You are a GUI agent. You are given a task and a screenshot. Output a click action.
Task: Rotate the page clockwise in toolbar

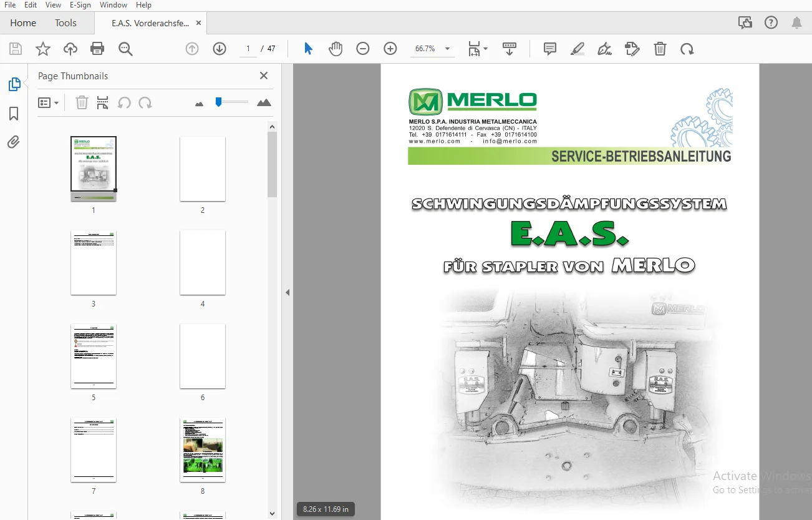(x=687, y=49)
